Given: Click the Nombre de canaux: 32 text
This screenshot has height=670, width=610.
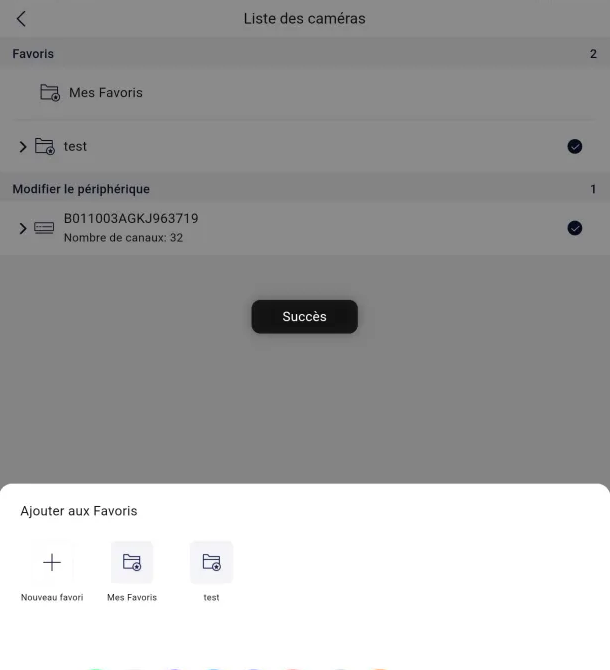Looking at the screenshot, I should [123, 238].
